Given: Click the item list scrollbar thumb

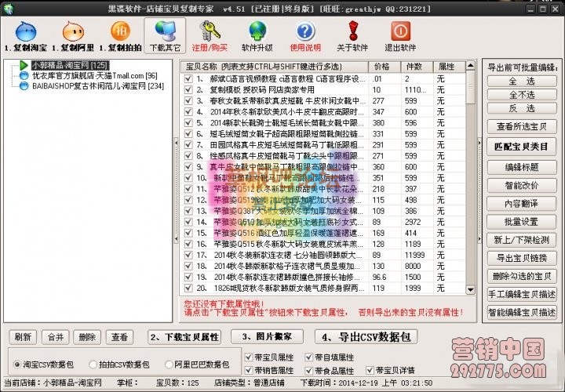Looking at the screenshot, I should (470, 88).
